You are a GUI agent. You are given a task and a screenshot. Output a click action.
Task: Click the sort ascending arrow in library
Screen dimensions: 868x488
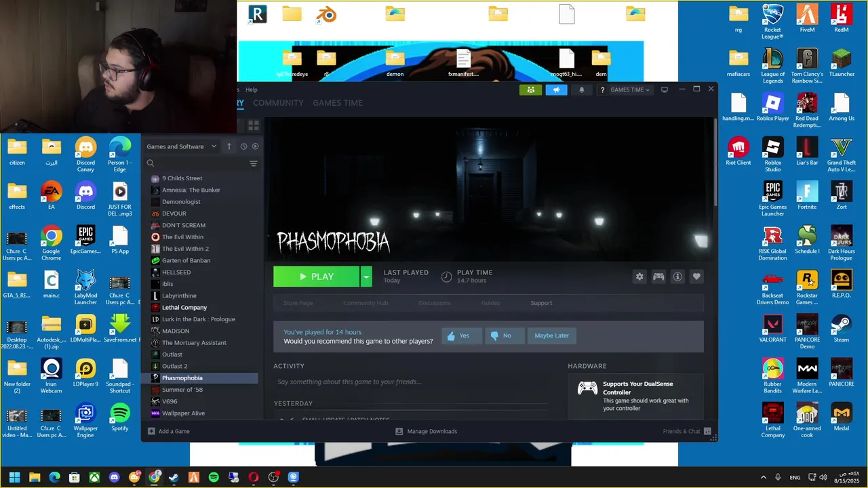pyautogui.click(x=229, y=146)
